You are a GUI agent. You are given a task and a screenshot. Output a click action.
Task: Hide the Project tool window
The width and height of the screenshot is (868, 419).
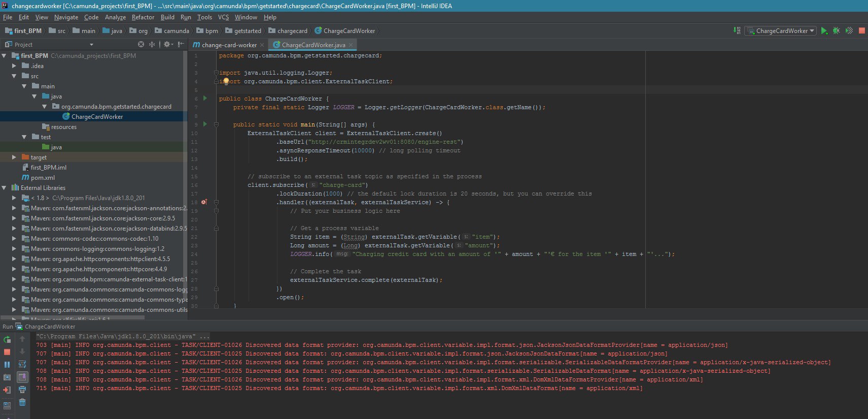181,45
